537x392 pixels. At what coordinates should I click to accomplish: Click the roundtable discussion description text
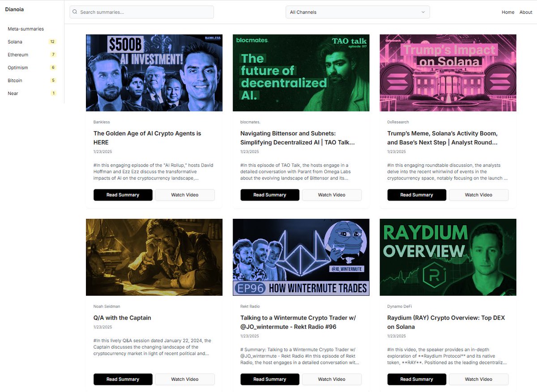pyautogui.click(x=447, y=172)
